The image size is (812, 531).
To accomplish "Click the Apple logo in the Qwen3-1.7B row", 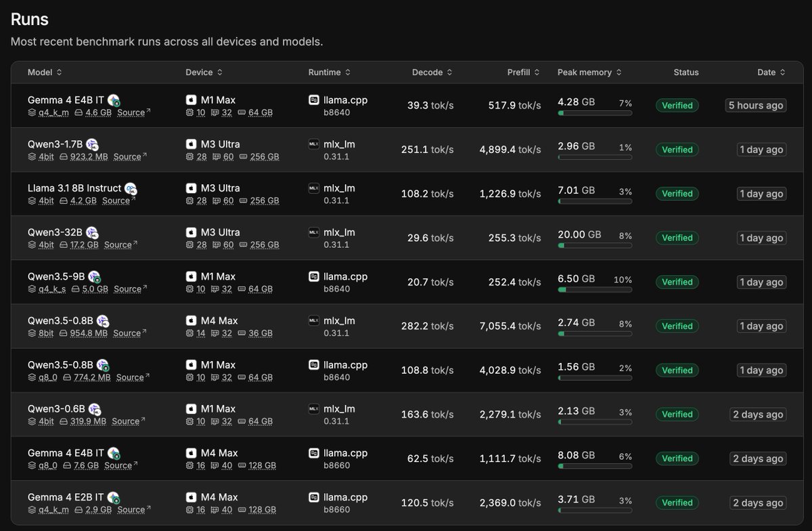I will pos(191,144).
